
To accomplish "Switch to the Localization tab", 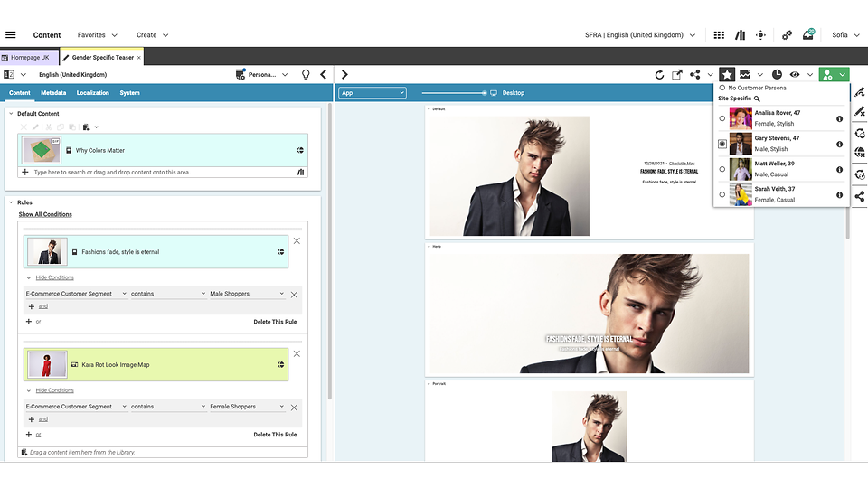I will coord(92,93).
